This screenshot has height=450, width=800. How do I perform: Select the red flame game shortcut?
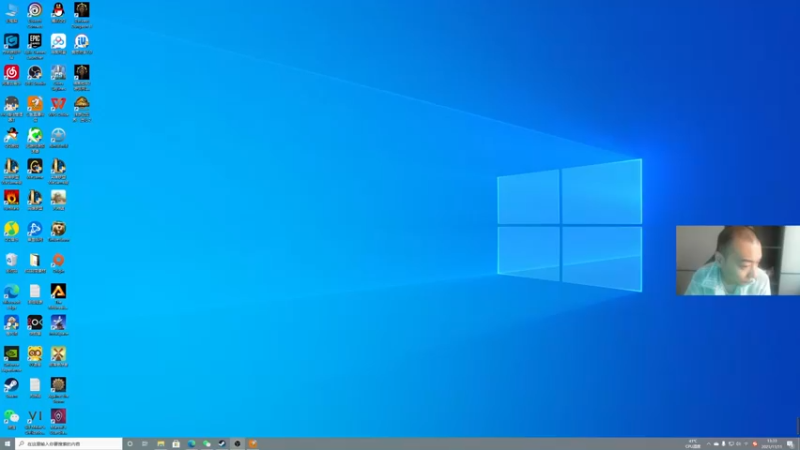(x=11, y=200)
